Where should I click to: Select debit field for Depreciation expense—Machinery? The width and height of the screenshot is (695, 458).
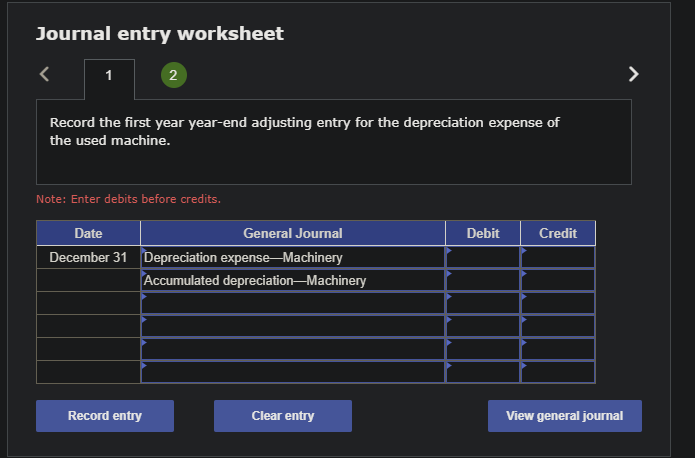click(483, 257)
